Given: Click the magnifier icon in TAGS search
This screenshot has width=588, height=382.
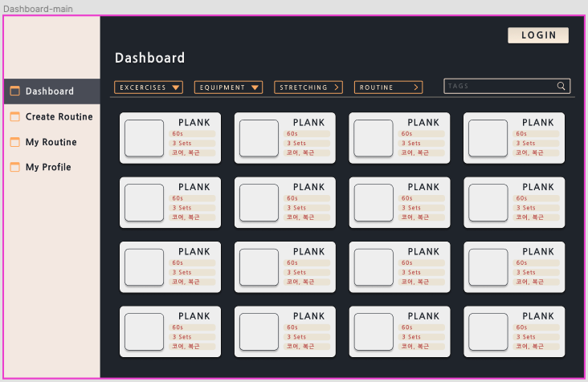Looking at the screenshot, I should (x=561, y=86).
